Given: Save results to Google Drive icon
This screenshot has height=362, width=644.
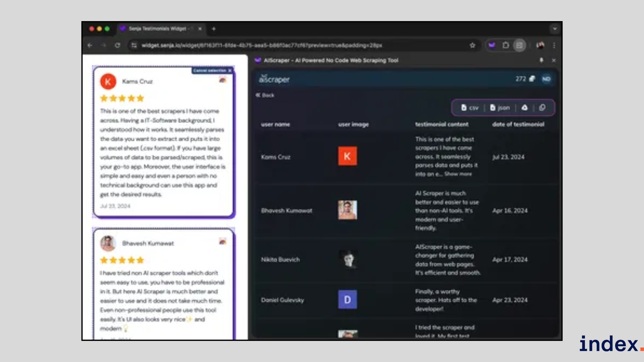Looking at the screenshot, I should [525, 108].
